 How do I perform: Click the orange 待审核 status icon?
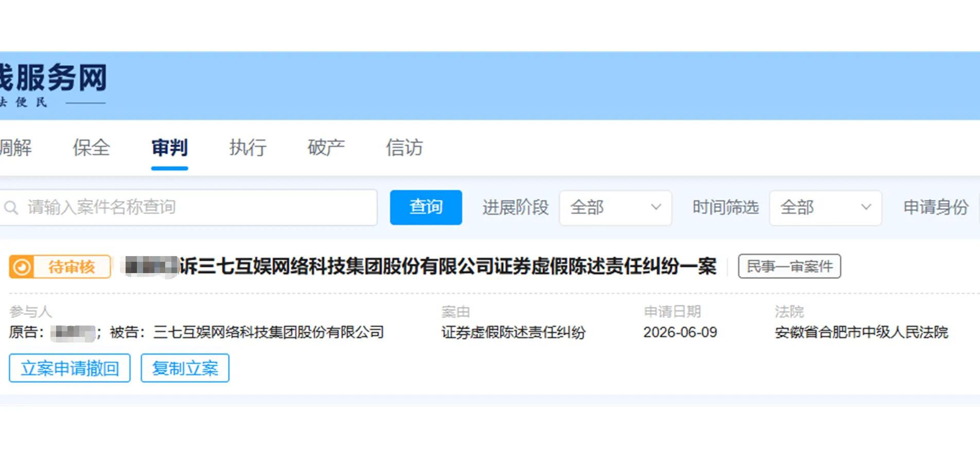coord(22,267)
